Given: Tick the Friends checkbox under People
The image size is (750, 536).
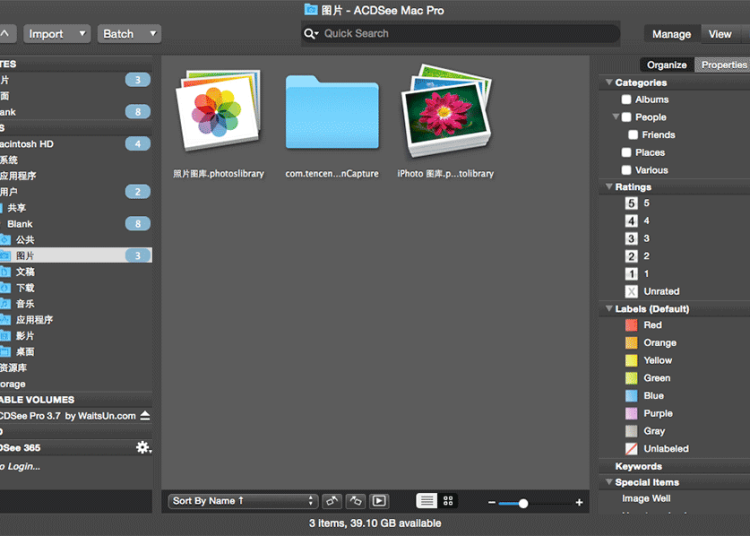Looking at the screenshot, I should coord(633,135).
